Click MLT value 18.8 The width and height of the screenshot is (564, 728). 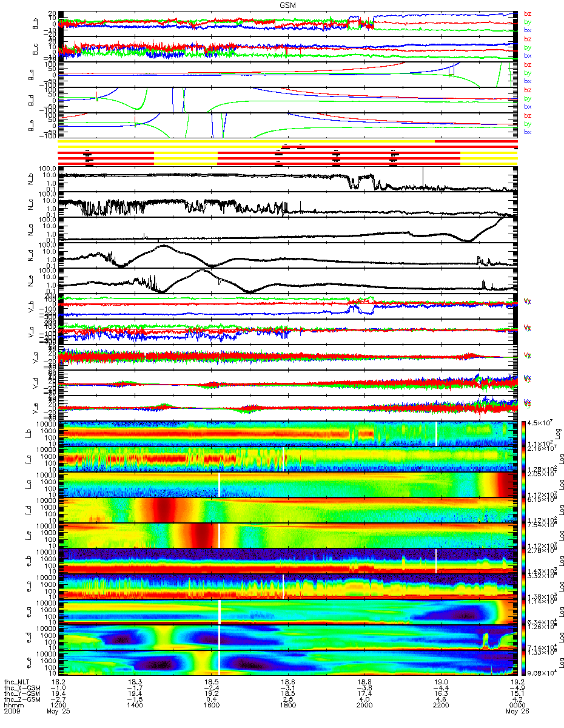[364, 681]
